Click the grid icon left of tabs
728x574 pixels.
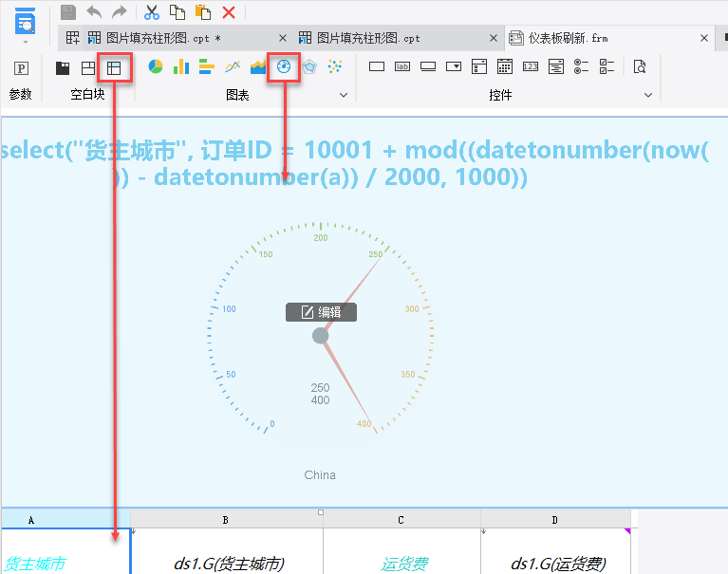tap(72, 38)
